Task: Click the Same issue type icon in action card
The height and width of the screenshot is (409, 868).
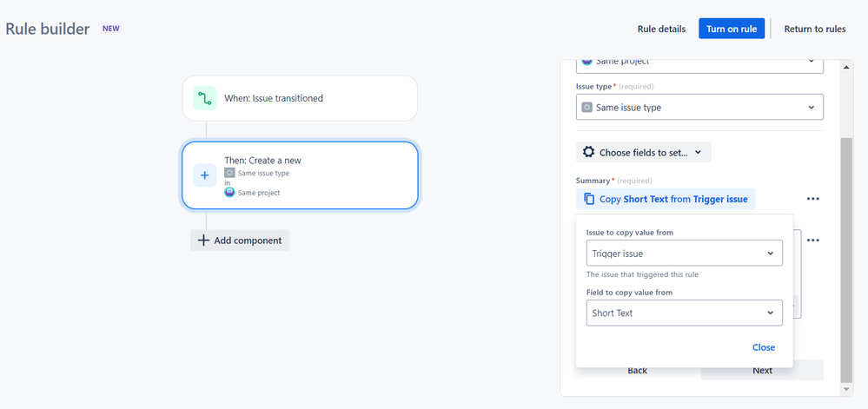Action: tap(229, 174)
